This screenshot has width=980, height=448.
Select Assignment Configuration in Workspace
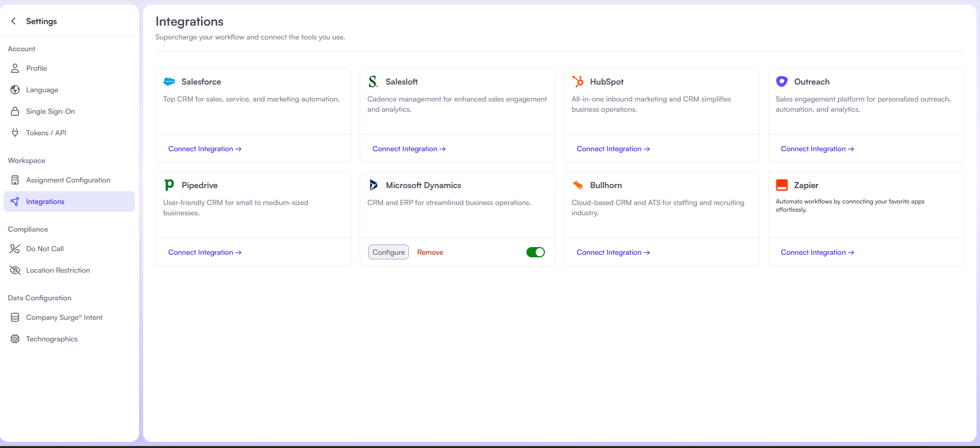coord(68,180)
